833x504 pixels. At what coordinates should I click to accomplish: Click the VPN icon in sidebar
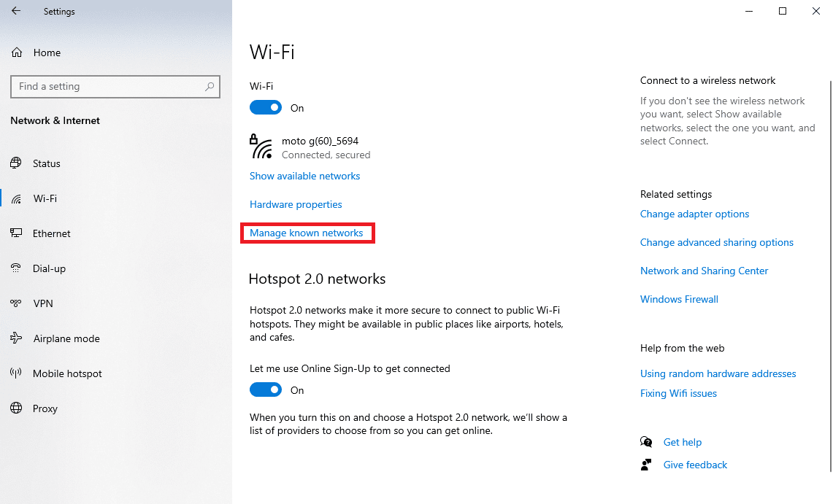pos(17,303)
